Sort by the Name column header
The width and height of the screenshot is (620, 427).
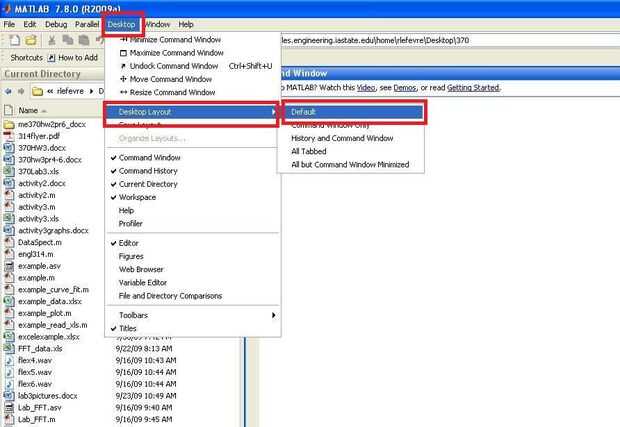pos(28,111)
